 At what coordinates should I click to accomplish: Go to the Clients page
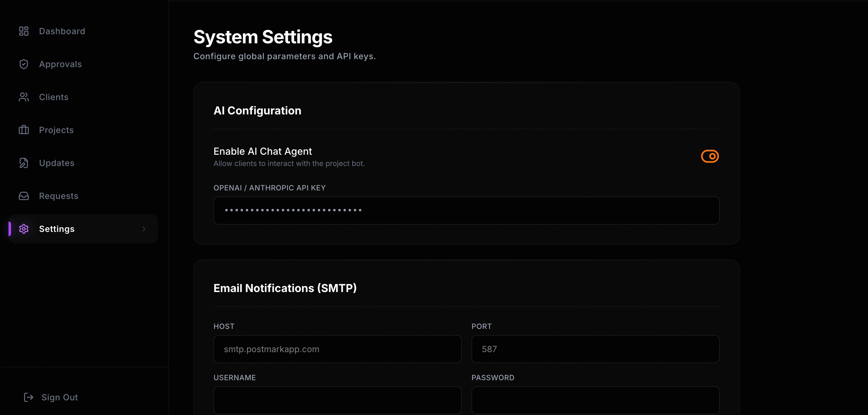tap(54, 97)
